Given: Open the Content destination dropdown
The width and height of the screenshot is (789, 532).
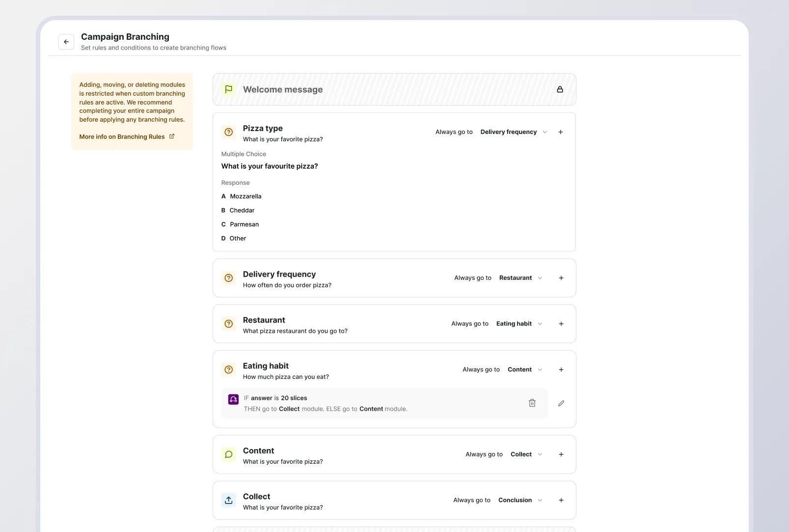Looking at the screenshot, I should [x=525, y=370].
